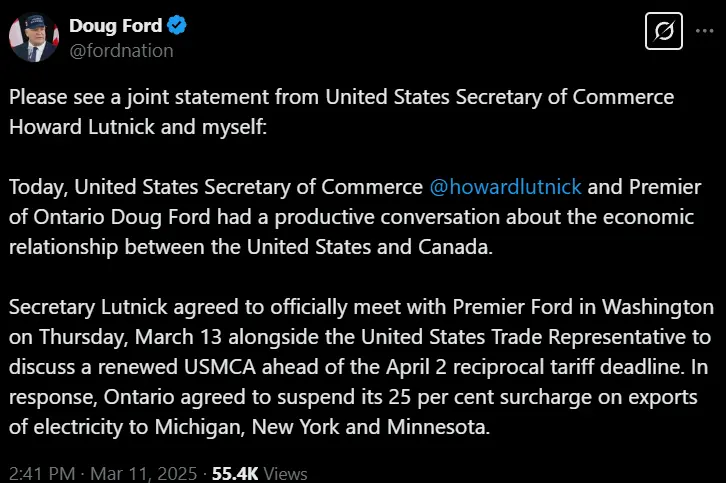Screen dimensions: 726x483
Task: Click "relationship between the United States and Canada"
Action: [250, 246]
